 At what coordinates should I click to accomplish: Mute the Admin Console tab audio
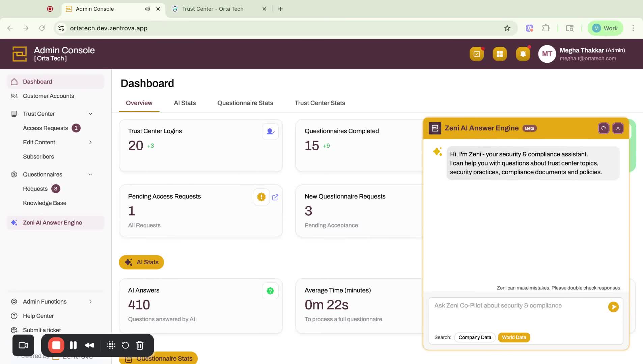pyautogui.click(x=147, y=9)
